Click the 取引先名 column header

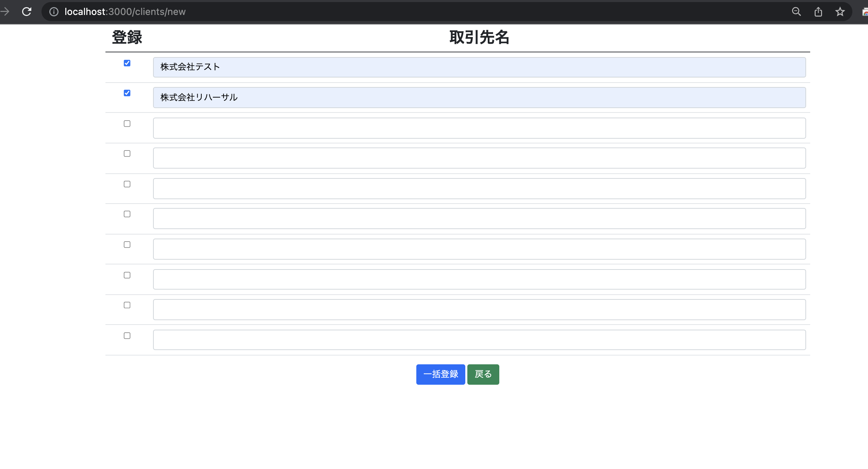click(x=479, y=37)
